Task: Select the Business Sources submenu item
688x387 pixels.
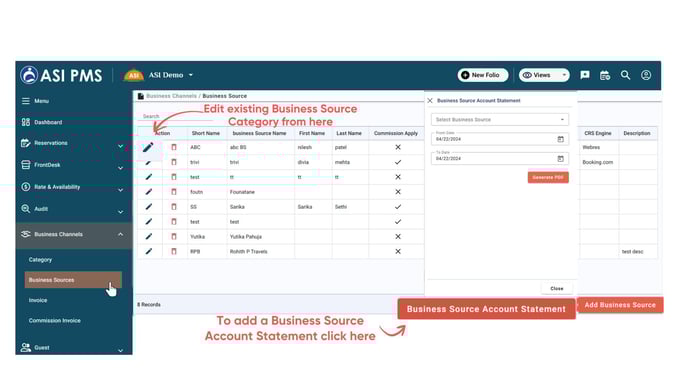Action: [x=73, y=280]
